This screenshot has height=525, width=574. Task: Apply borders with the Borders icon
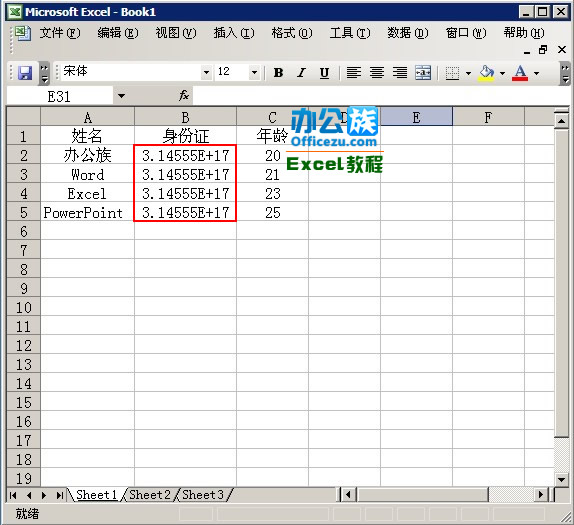tap(452, 73)
